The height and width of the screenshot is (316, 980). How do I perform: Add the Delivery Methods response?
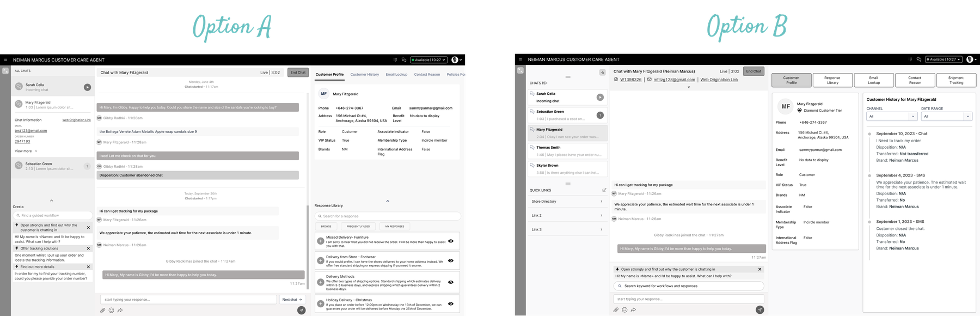321,282
